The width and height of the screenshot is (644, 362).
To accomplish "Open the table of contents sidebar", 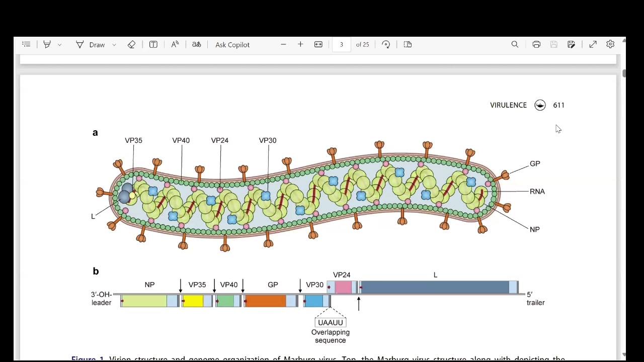I will [26, 45].
